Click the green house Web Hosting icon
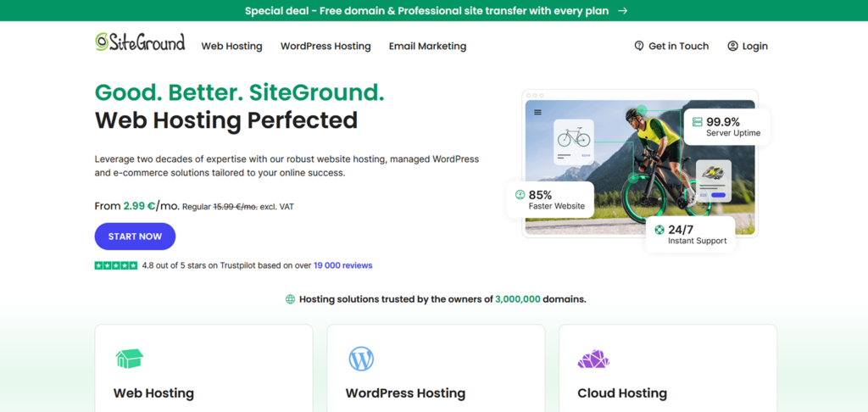 (129, 359)
